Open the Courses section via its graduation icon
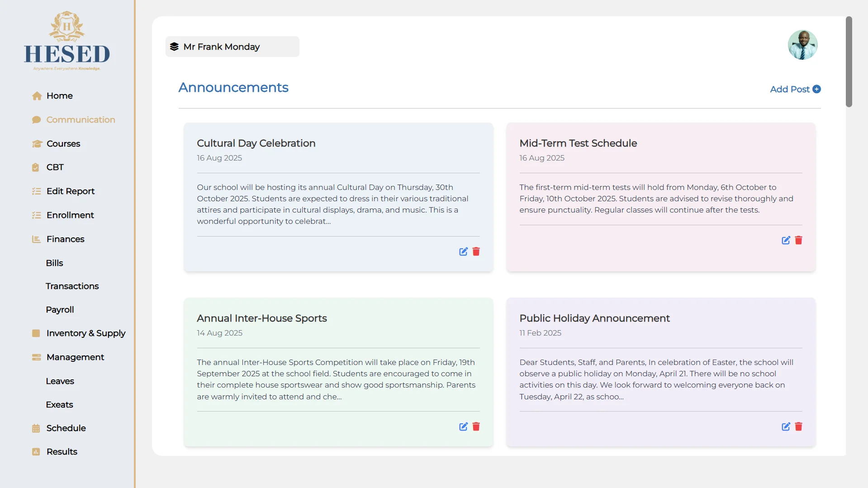 click(x=37, y=143)
